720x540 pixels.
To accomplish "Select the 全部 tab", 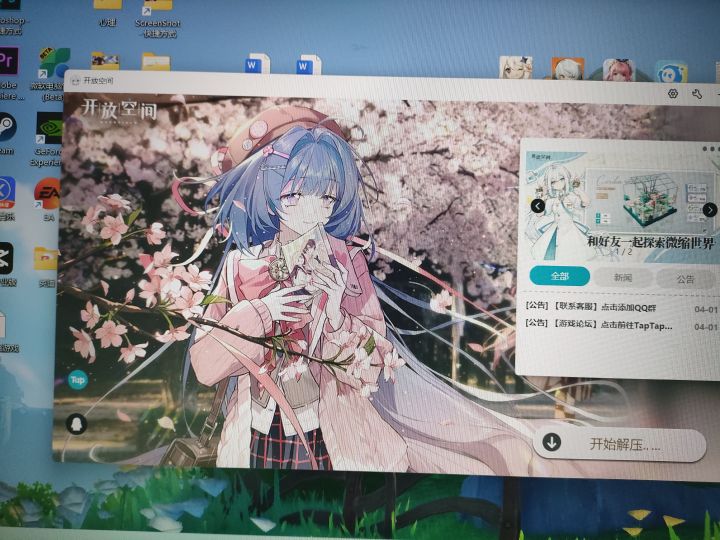I will (x=559, y=276).
